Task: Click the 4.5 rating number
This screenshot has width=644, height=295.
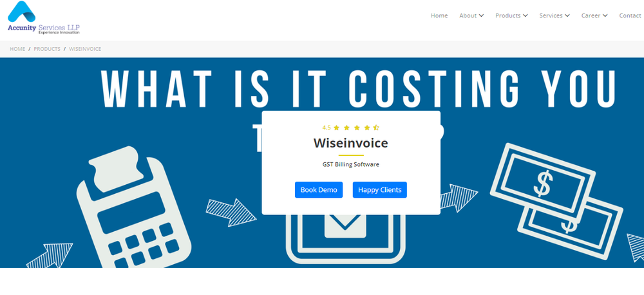Action: point(327,128)
